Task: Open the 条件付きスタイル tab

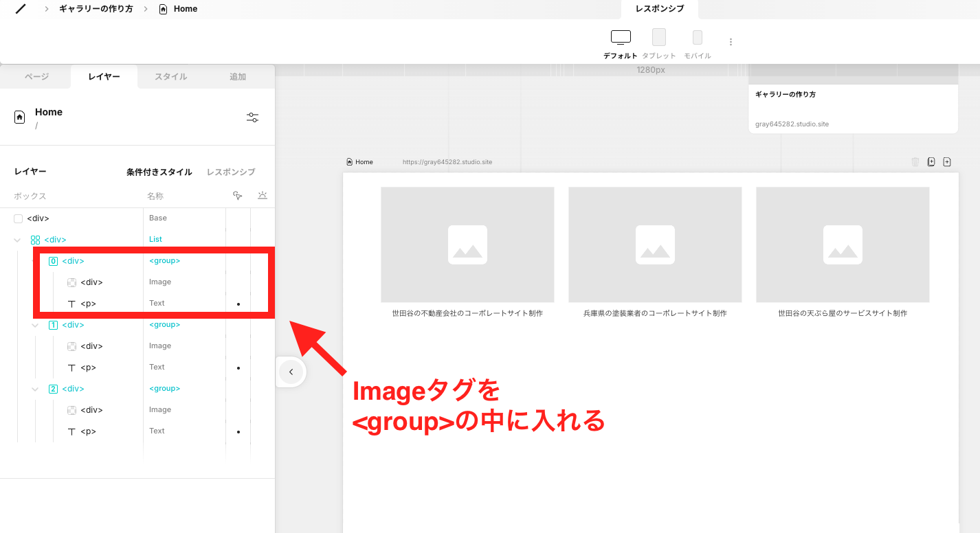Action: [x=159, y=172]
